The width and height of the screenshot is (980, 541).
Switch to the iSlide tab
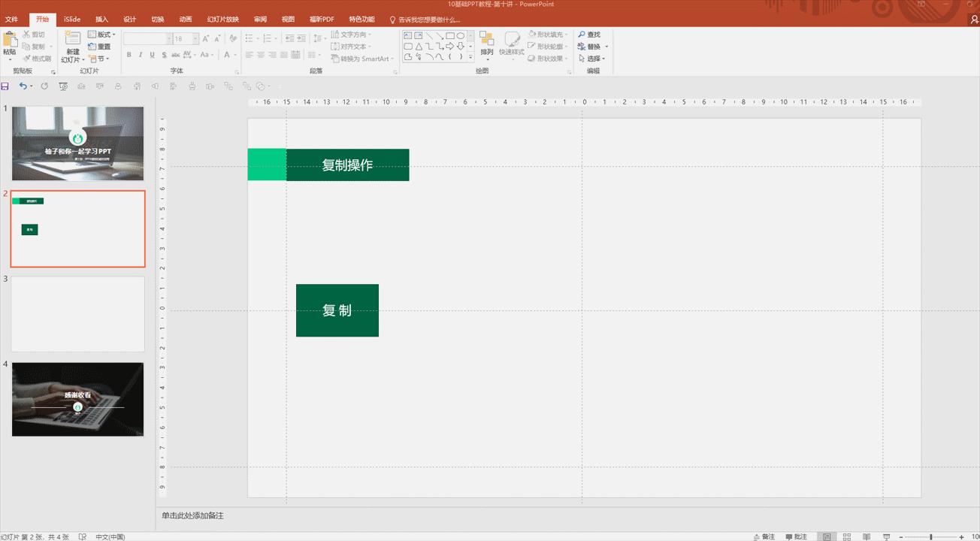pyautogui.click(x=72, y=19)
